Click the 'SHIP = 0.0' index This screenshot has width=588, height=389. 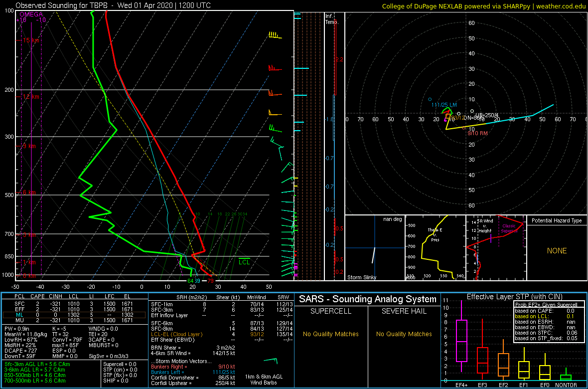pos(116,380)
